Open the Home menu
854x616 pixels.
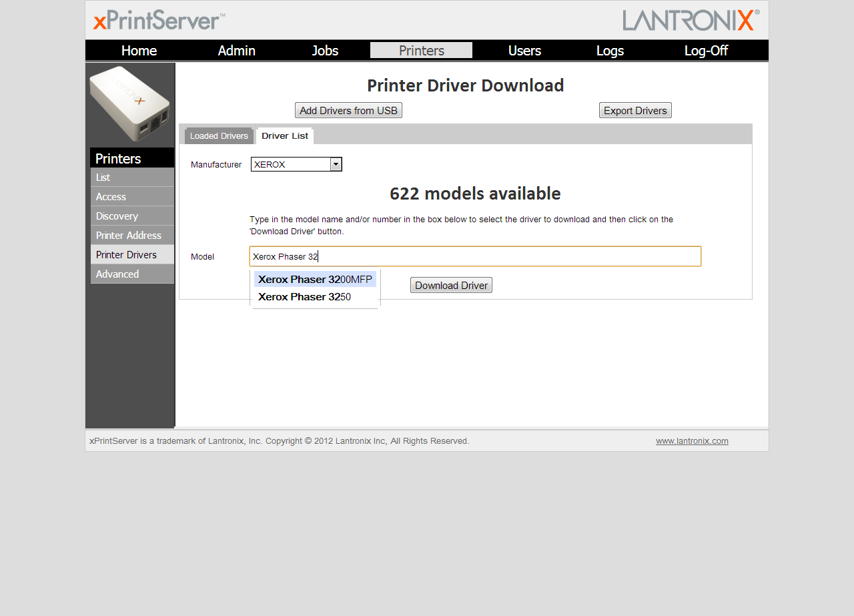coord(139,51)
